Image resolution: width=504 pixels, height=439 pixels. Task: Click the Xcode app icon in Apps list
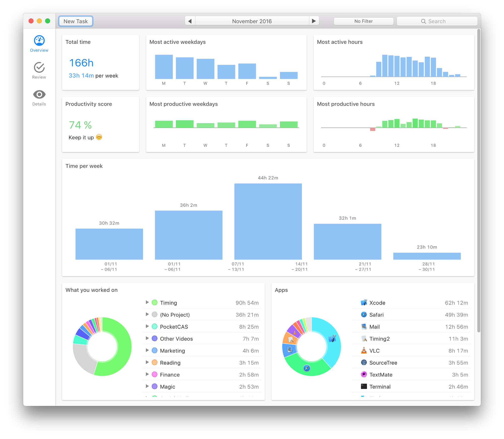pos(364,302)
